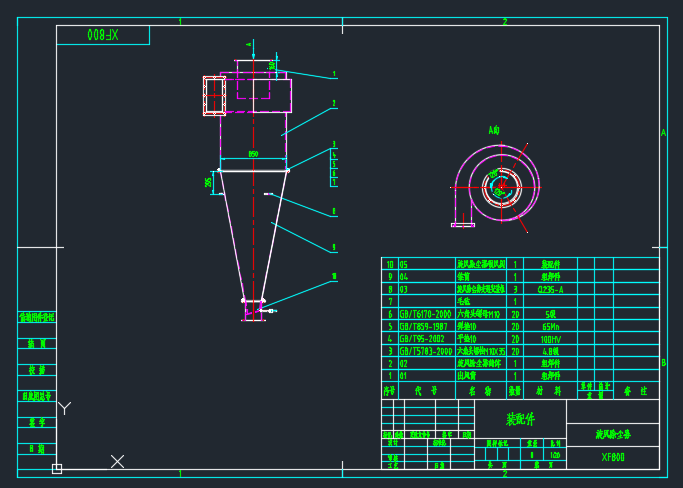Click the 1:20 scale value cell
This screenshot has height=488, width=683.
555,455
